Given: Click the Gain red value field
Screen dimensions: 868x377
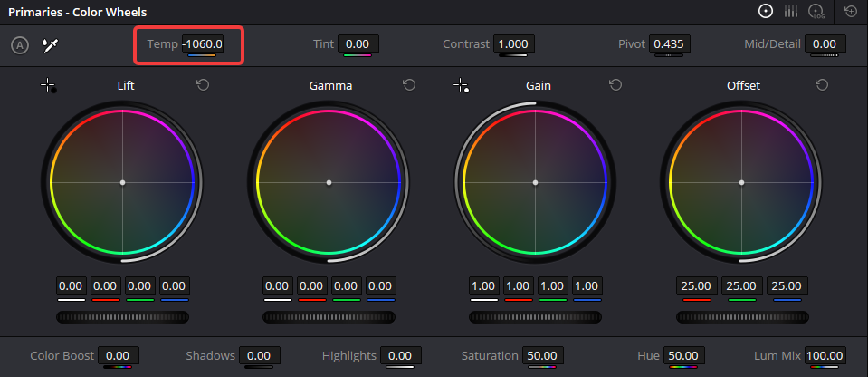Looking at the screenshot, I should point(518,286).
